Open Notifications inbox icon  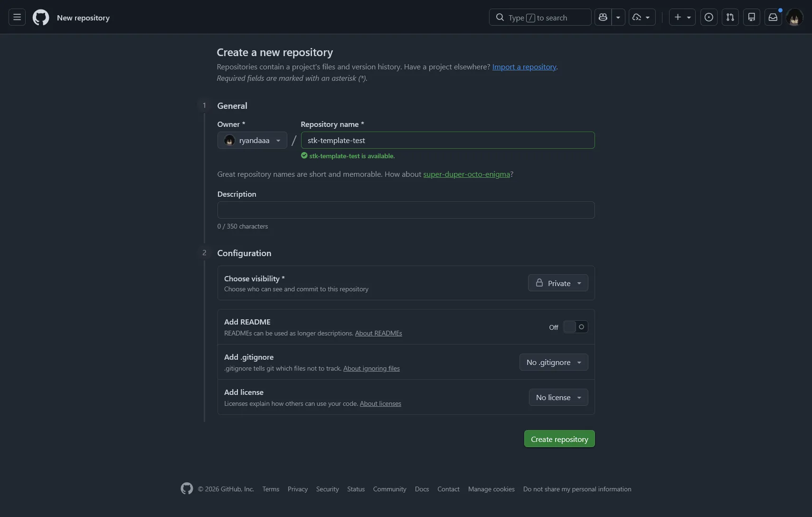(x=773, y=18)
